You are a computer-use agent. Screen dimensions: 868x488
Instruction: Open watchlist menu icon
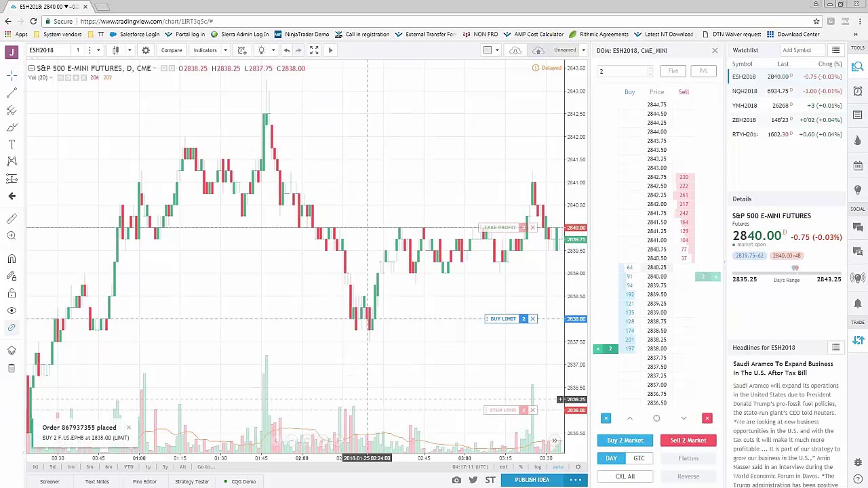point(835,50)
